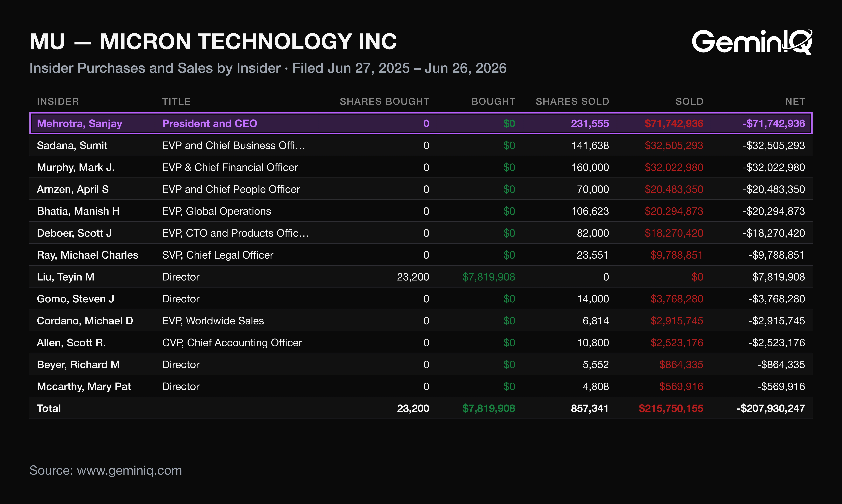This screenshot has height=504, width=842.
Task: Click the BOUGHT column header
Action: [493, 102]
